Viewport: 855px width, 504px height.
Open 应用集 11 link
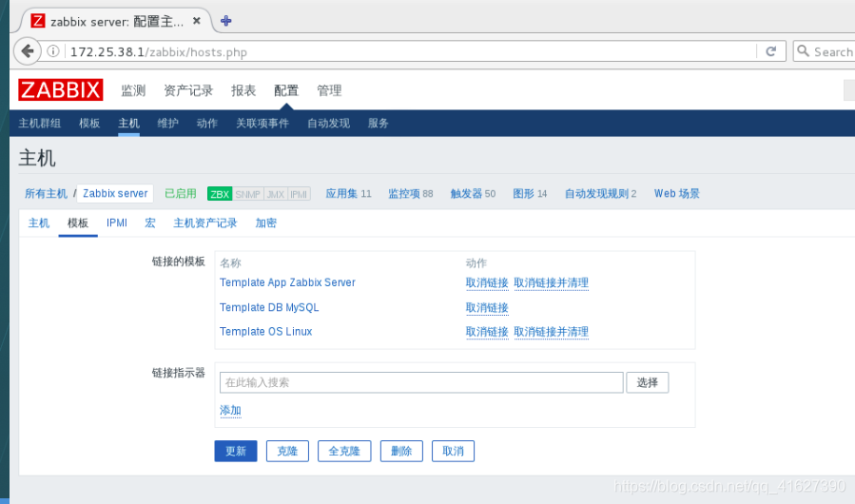tap(348, 194)
